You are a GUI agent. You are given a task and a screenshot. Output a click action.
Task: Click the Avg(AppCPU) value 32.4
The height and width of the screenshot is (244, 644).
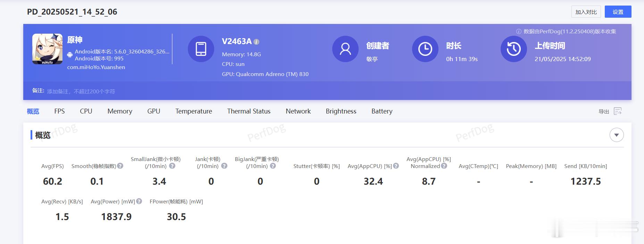373,181
